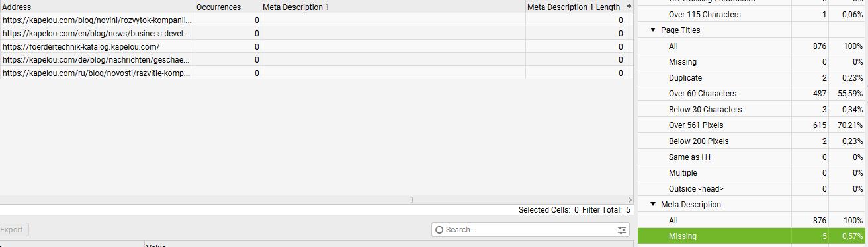The width and height of the screenshot is (868, 247).
Task: Collapse the Meta Description section
Action: pyautogui.click(x=653, y=204)
